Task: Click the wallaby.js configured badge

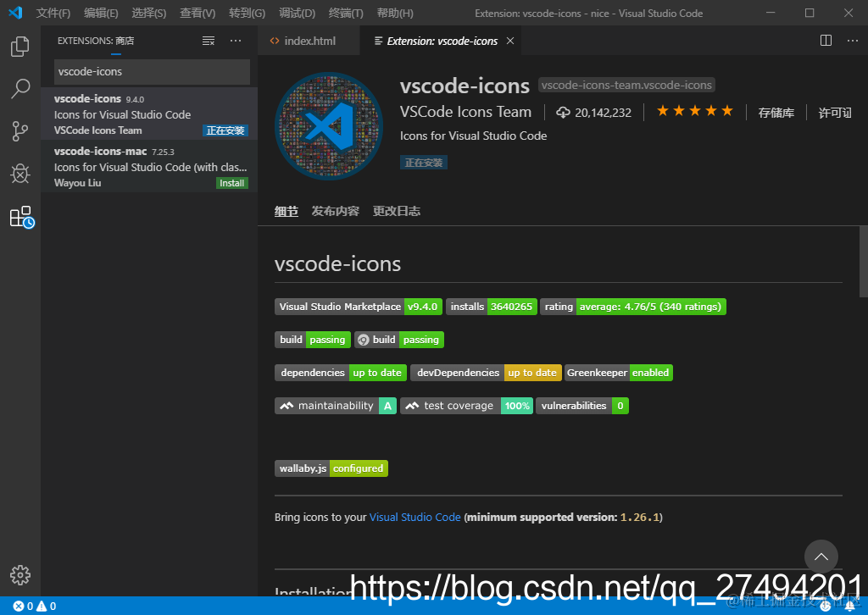Action: point(331,468)
